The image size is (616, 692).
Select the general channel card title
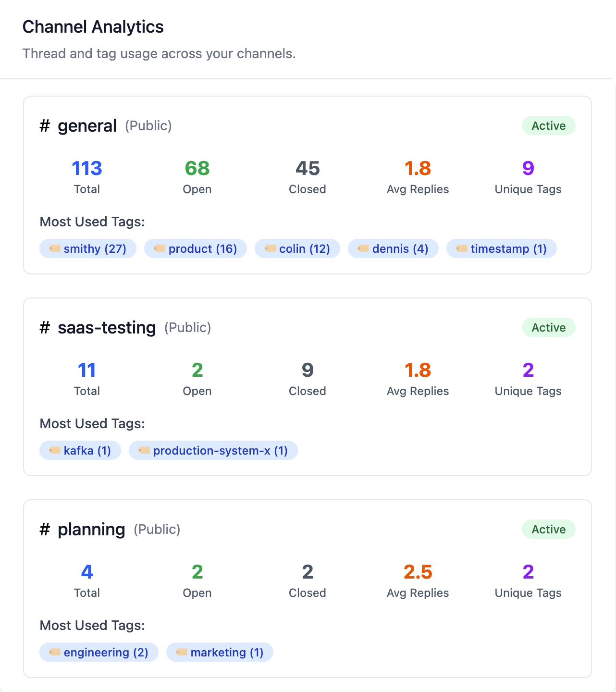86,125
